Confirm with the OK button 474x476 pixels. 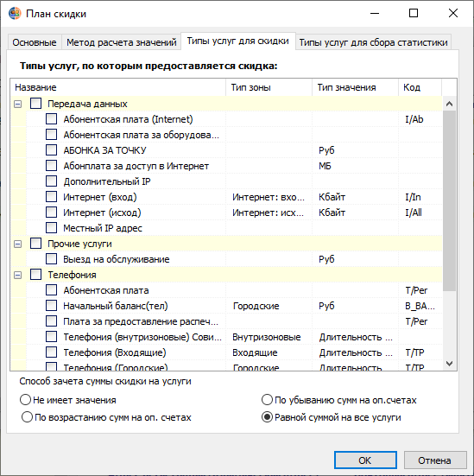pos(365,460)
